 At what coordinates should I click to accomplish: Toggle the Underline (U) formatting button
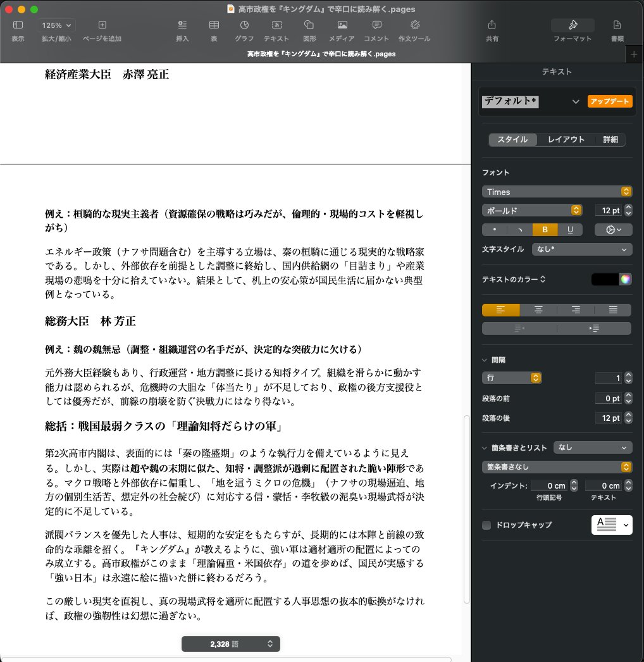pos(570,230)
